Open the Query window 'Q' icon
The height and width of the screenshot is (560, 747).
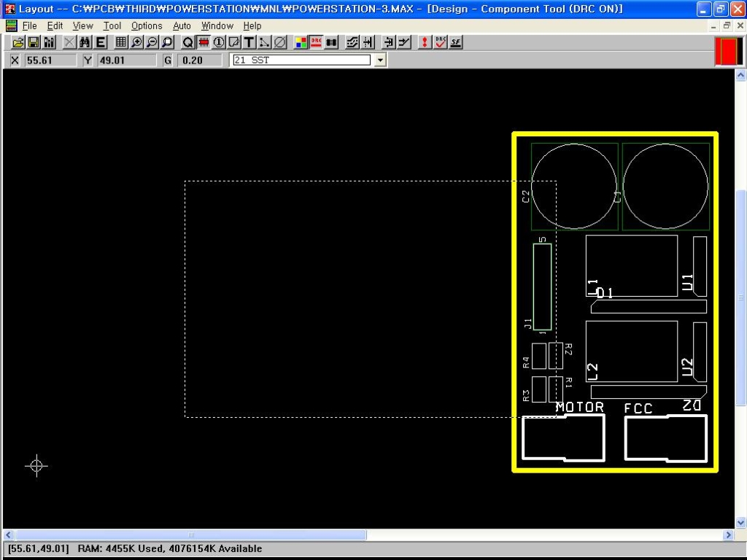point(187,42)
